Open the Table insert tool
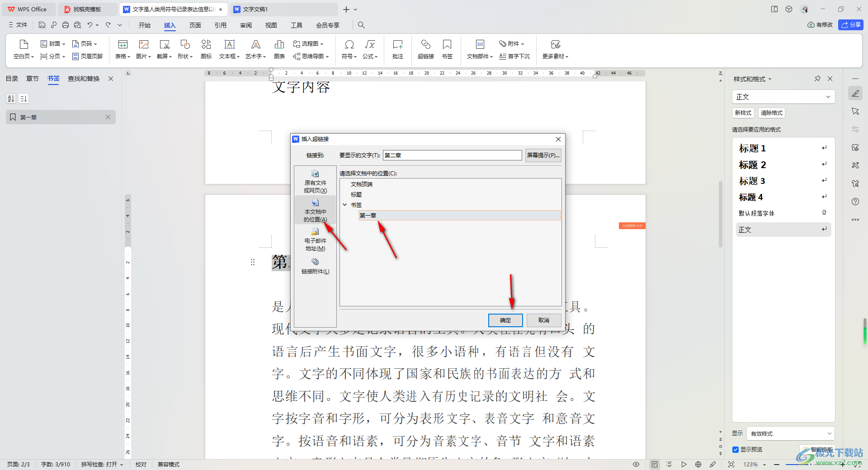 point(123,49)
